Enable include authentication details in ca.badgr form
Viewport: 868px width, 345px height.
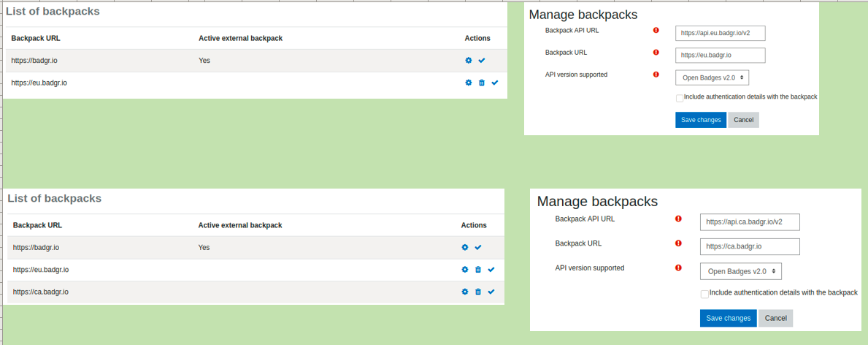point(704,294)
